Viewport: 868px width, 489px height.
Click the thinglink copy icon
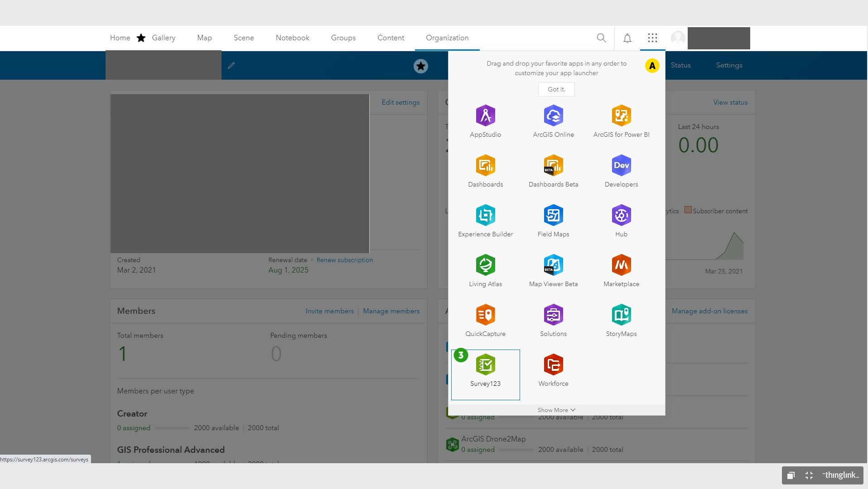[x=791, y=475]
